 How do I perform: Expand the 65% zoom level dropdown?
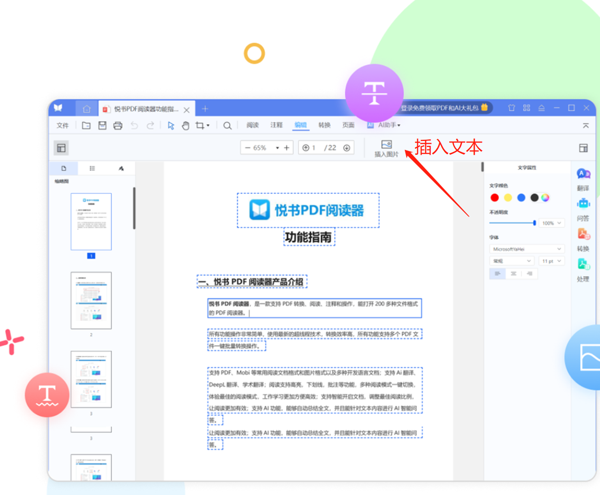263,148
